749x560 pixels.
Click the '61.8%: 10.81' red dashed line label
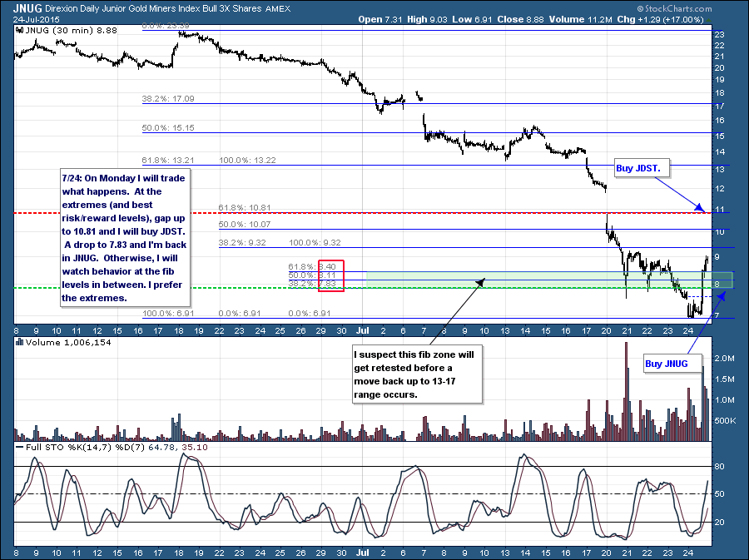click(244, 206)
